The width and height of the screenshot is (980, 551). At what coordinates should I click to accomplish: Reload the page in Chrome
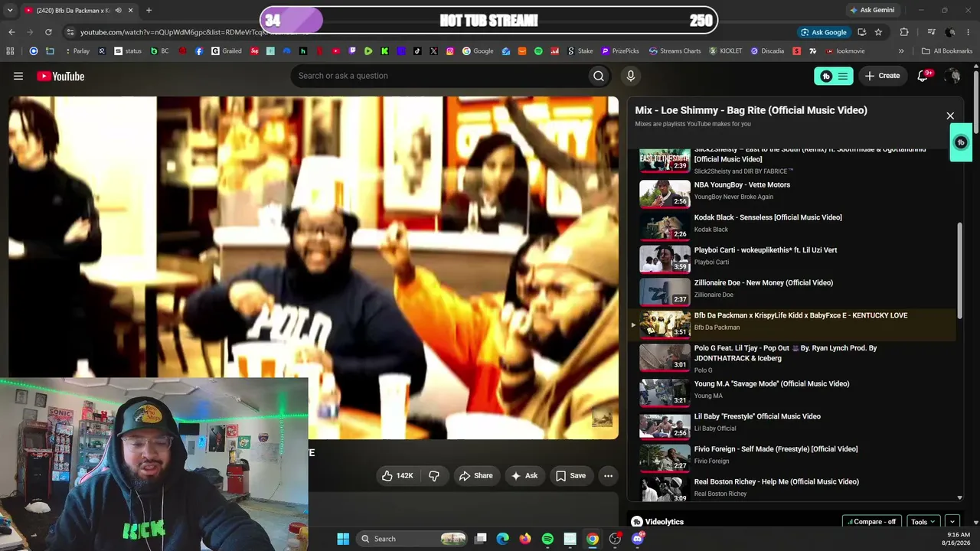[48, 32]
